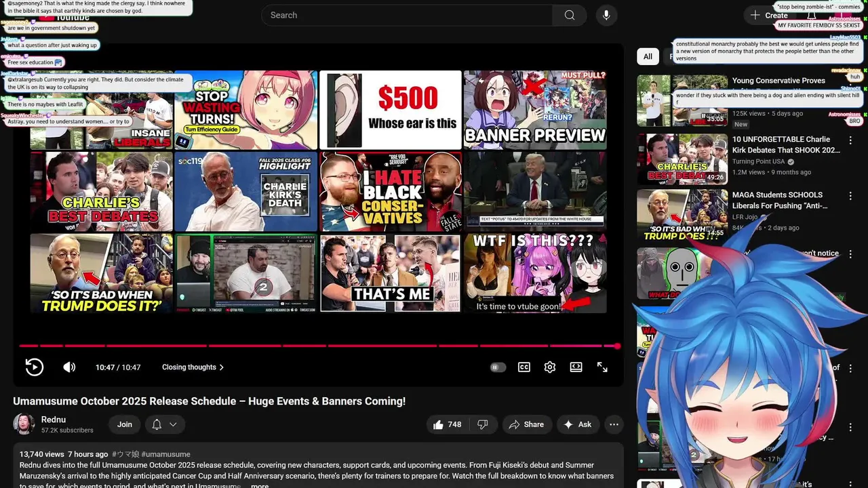Toggle closed captions
This screenshot has height=488, width=868.
pyautogui.click(x=524, y=367)
